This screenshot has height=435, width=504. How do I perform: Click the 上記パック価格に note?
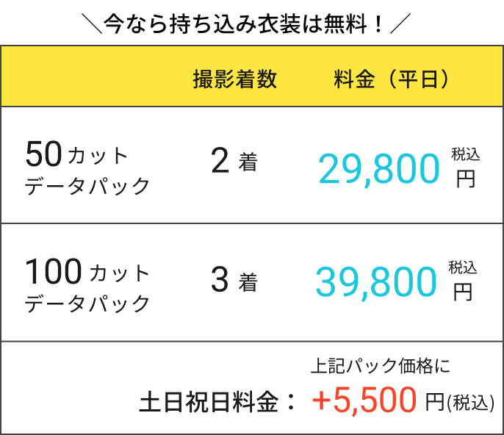pyautogui.click(x=380, y=365)
